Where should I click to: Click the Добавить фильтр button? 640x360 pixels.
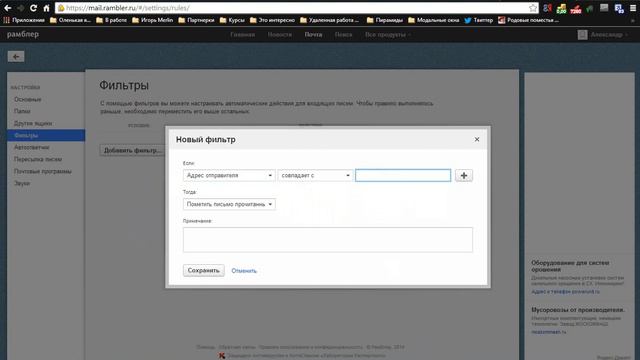click(x=133, y=150)
